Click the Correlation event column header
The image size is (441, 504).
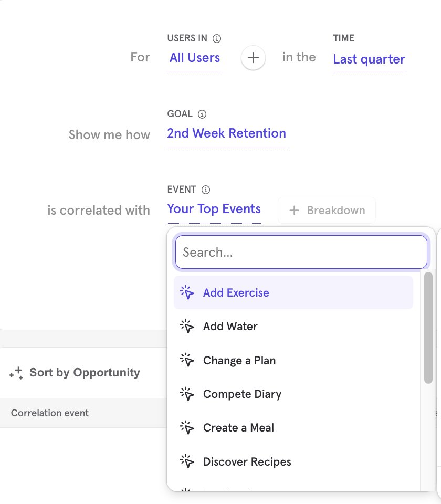(50, 413)
